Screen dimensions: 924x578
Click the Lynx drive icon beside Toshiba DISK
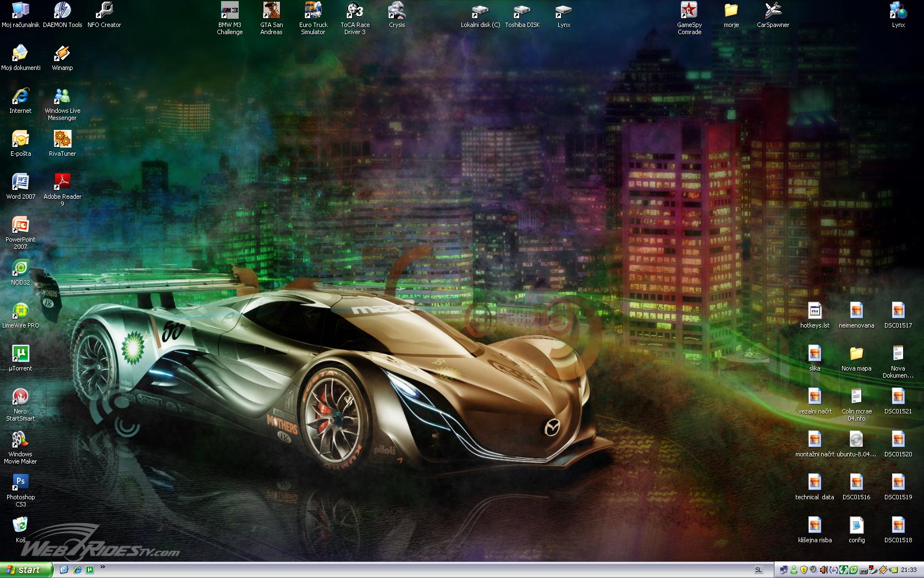564,15
